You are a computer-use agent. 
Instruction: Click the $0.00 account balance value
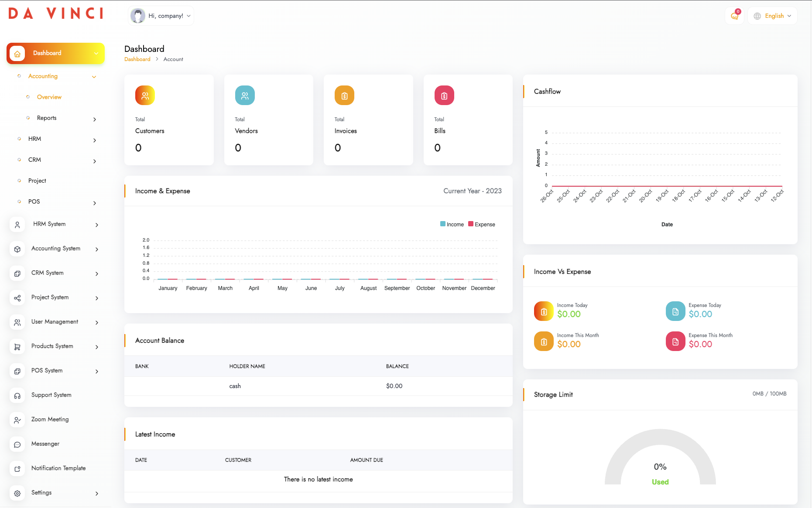pyautogui.click(x=394, y=386)
